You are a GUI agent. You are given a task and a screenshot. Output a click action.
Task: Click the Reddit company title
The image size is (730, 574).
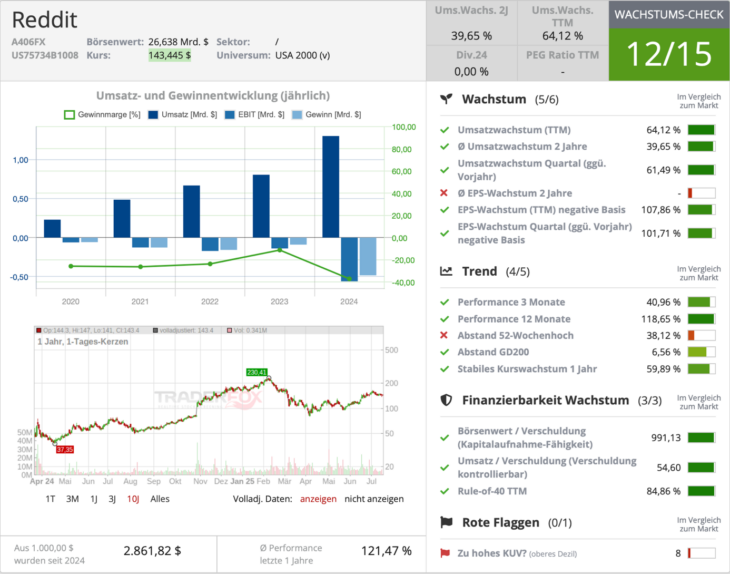pyautogui.click(x=45, y=20)
